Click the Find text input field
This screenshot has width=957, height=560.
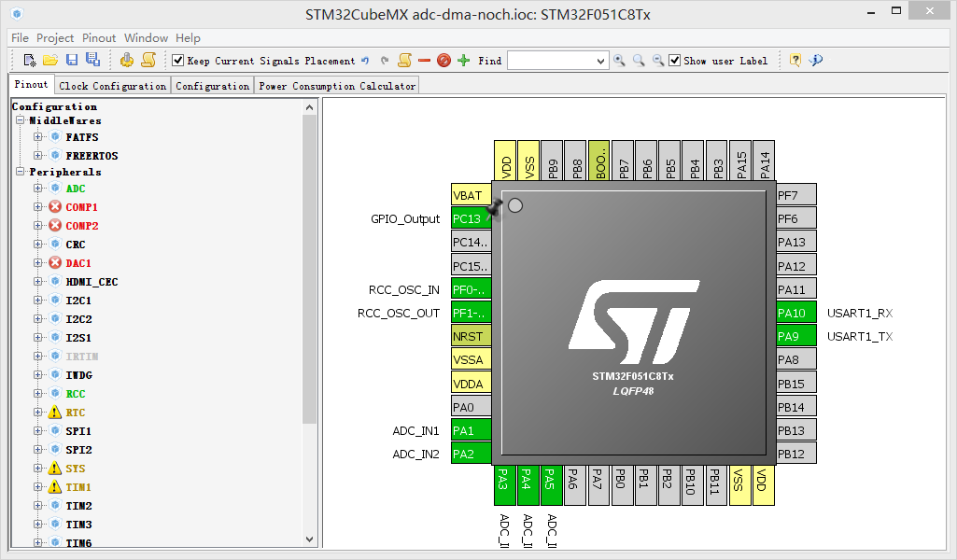point(551,61)
